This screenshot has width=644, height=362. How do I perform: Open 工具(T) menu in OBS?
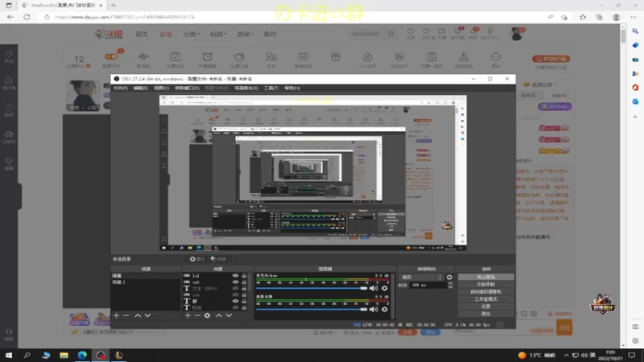point(271,88)
